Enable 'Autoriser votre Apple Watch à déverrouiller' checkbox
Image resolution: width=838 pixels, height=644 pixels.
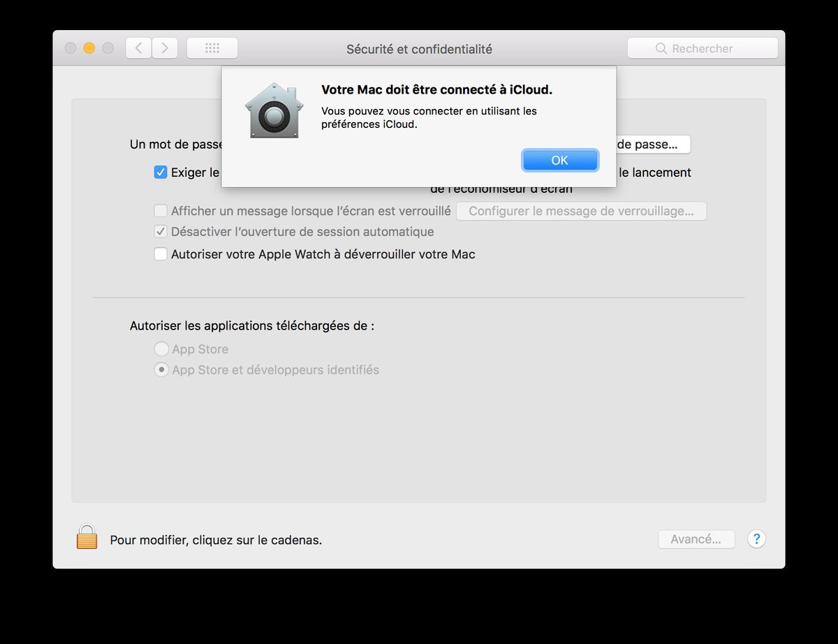161,254
